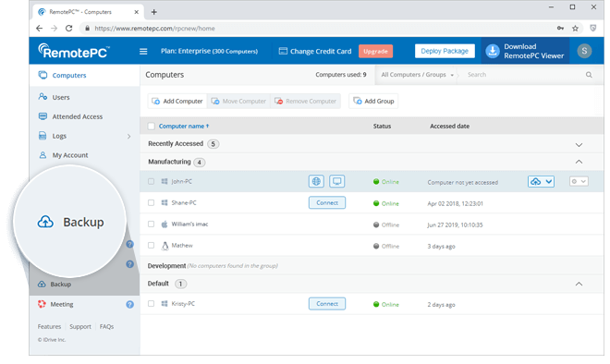Click the monitor connect icon for John-PC
The image size is (610, 364).
337,181
